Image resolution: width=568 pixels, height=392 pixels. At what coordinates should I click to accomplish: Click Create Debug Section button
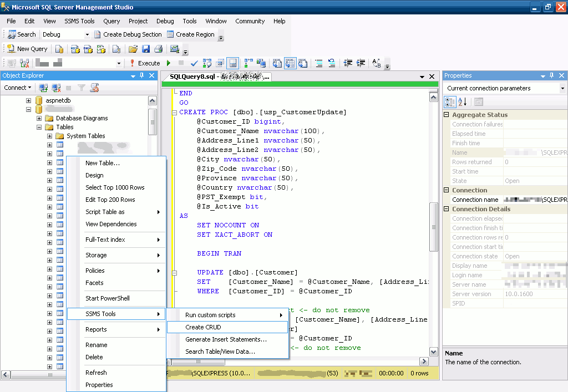128,34
